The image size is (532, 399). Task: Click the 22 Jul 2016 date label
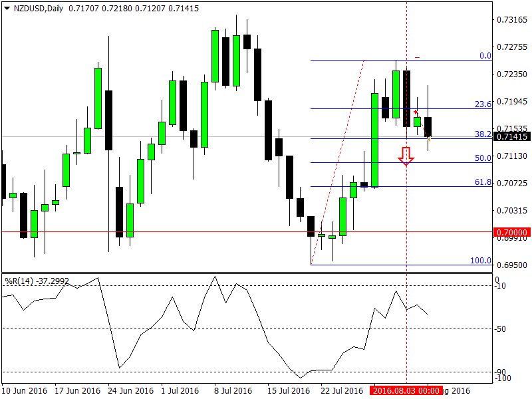[342, 391]
